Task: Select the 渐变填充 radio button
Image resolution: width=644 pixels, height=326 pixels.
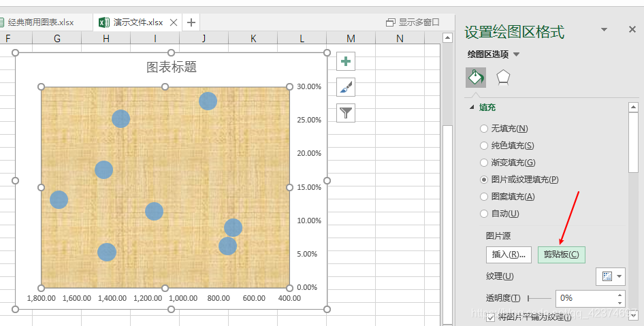Action: tap(484, 163)
